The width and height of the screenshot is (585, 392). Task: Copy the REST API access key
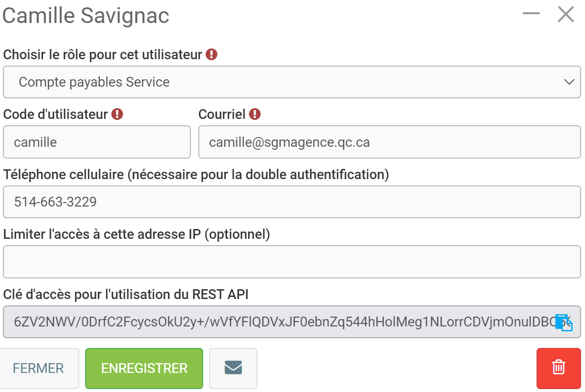(x=564, y=323)
